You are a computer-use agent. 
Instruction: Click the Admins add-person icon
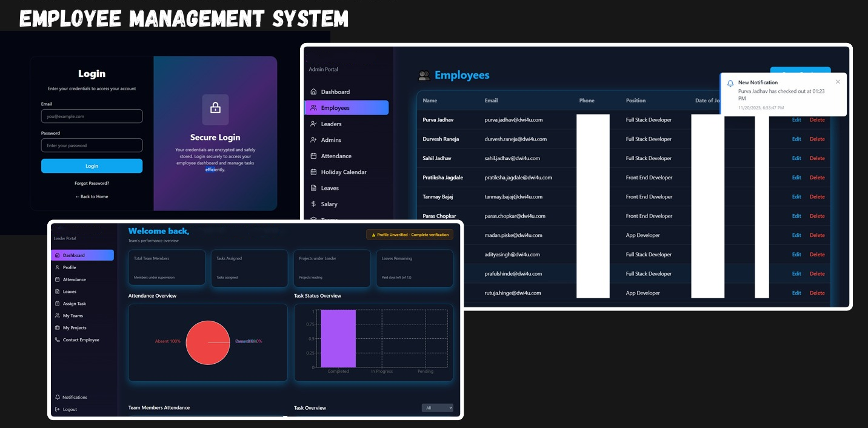point(313,139)
